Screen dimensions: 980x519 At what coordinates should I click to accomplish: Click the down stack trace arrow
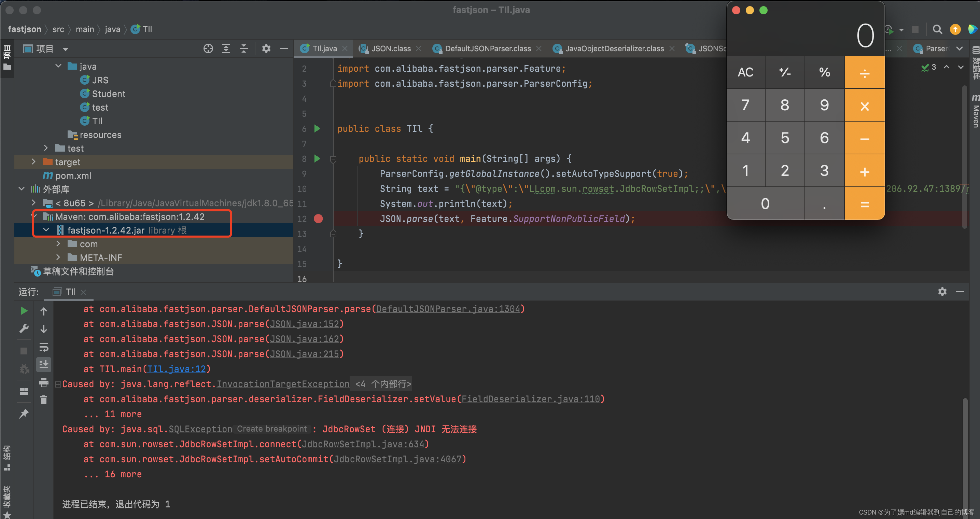pos(44,329)
